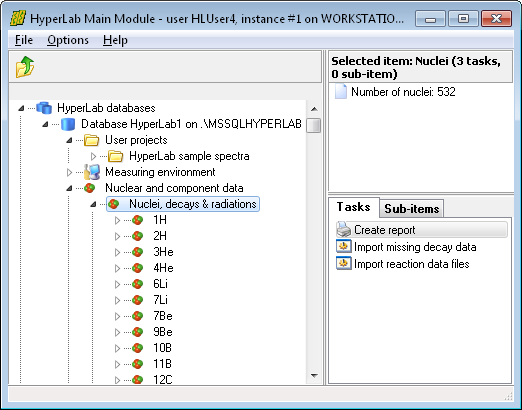Click the Nuclear and component data atom icon
The height and width of the screenshot is (410, 522).
pos(89,188)
